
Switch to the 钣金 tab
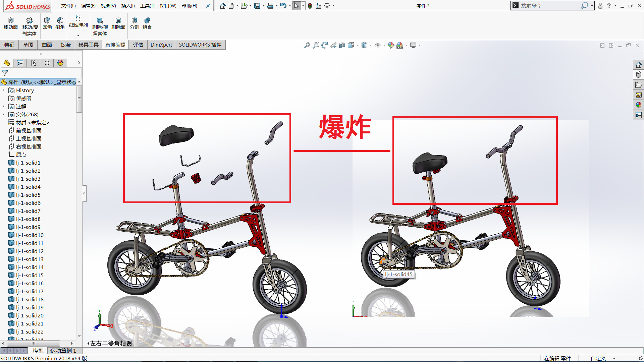(66, 45)
